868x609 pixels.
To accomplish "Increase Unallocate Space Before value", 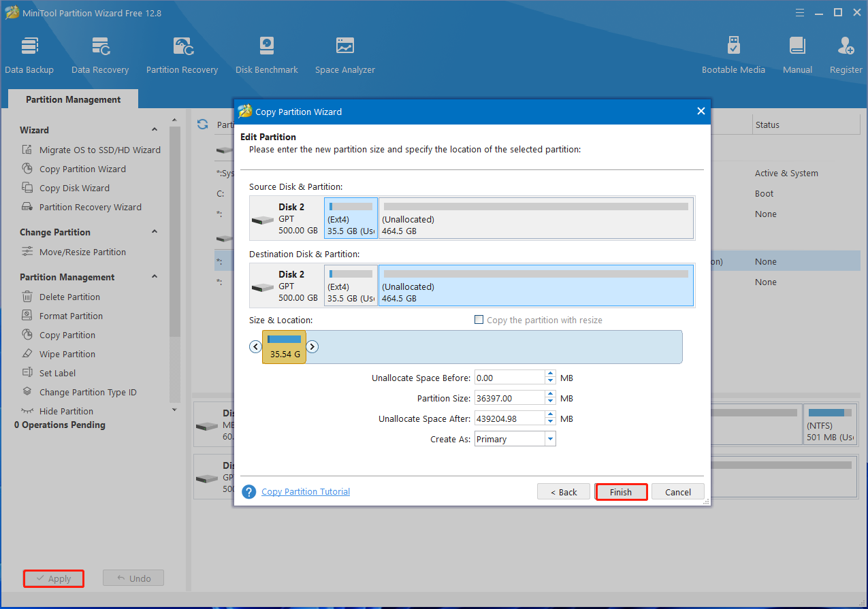I will tap(550, 374).
